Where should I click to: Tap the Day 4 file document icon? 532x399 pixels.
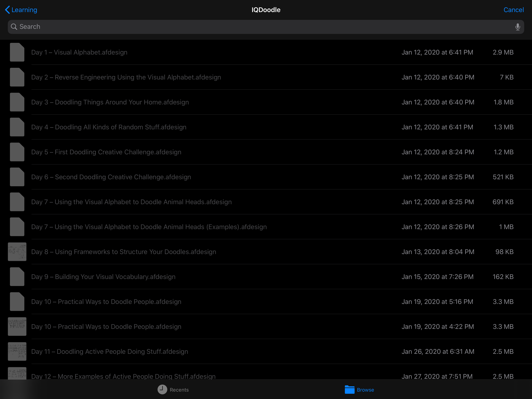tap(17, 127)
